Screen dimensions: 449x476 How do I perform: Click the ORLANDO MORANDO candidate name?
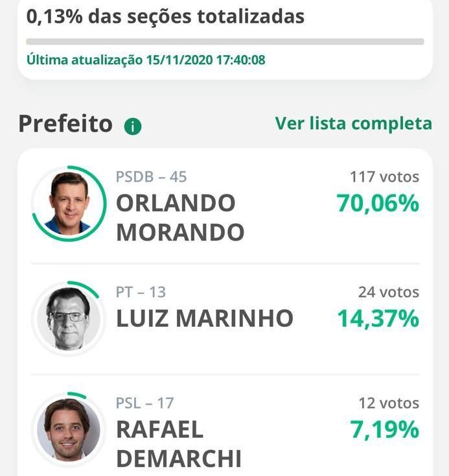179,217
